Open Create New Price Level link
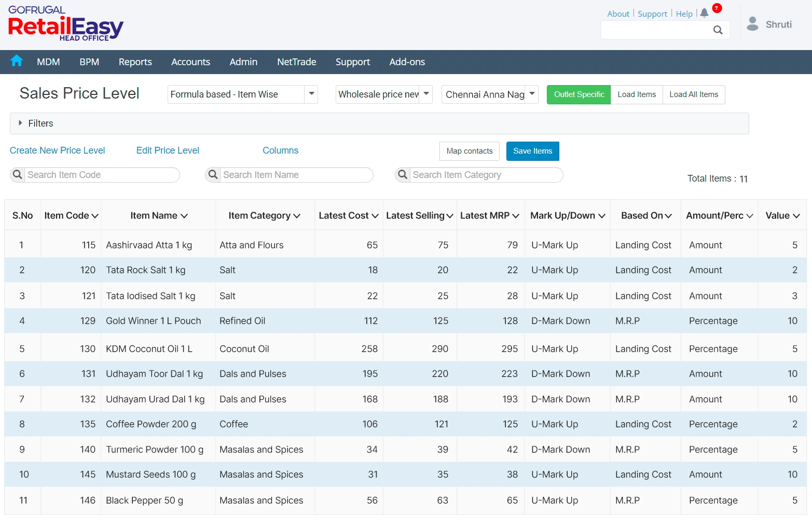 57,150
